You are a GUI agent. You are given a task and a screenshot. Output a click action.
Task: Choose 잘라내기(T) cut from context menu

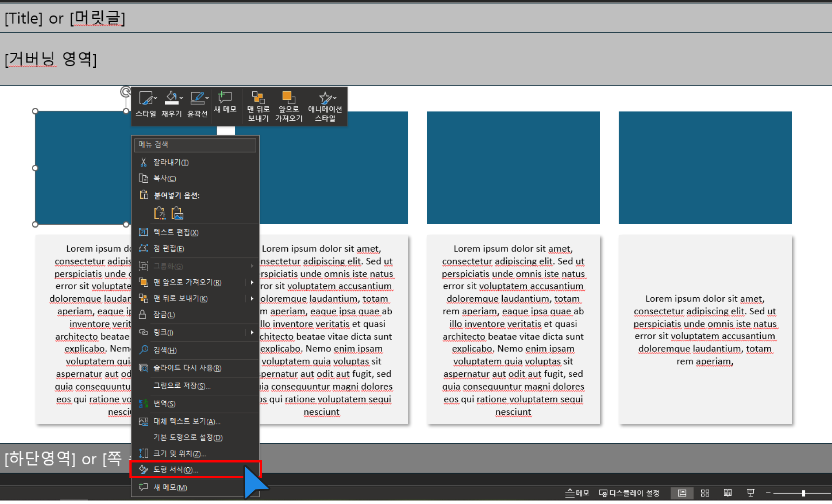(x=195, y=162)
